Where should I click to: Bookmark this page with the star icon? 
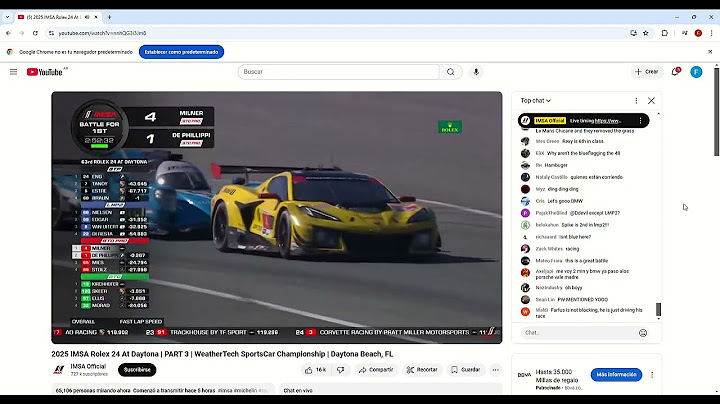pos(646,33)
